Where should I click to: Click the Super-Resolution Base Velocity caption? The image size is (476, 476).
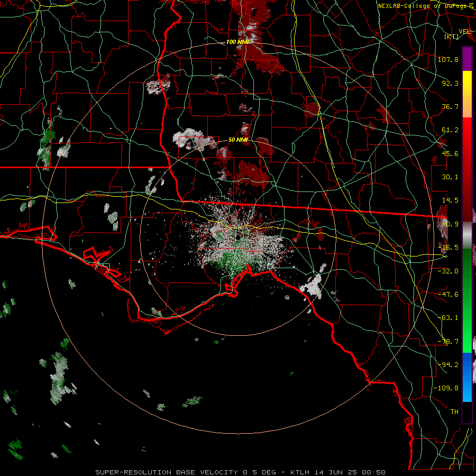[240, 472]
